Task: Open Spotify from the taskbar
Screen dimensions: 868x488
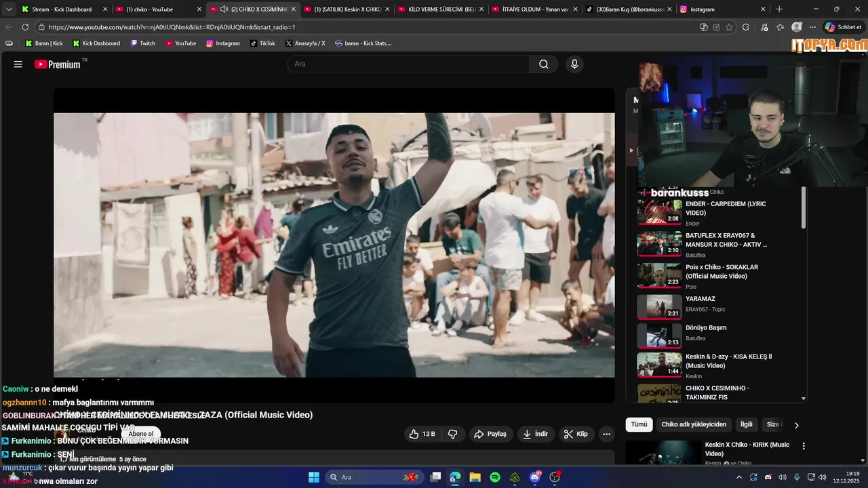Action: (x=495, y=477)
